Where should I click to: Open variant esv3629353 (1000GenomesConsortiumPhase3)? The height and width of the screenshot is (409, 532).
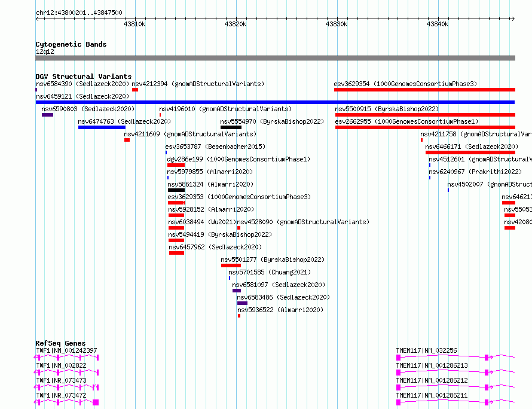pos(239,197)
